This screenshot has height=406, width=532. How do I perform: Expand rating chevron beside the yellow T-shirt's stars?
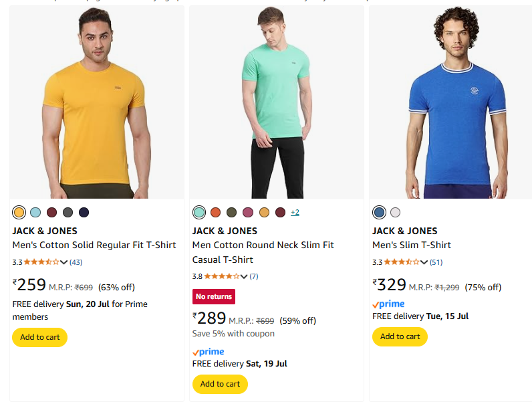pyautogui.click(x=64, y=262)
